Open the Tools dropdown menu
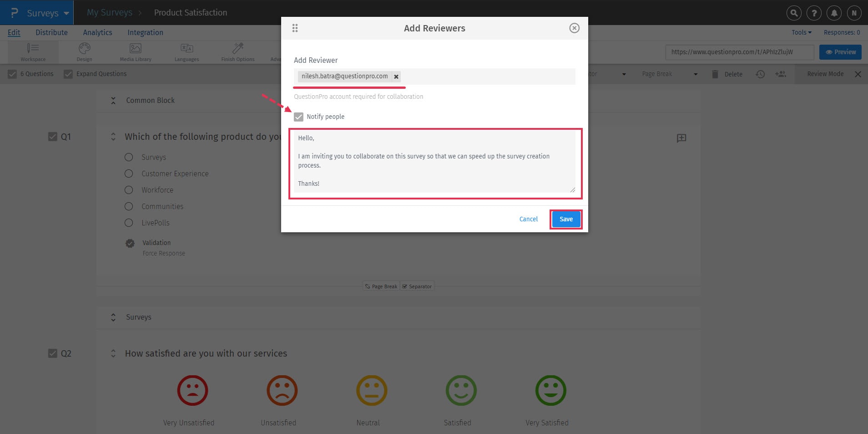868x434 pixels. 801,32
